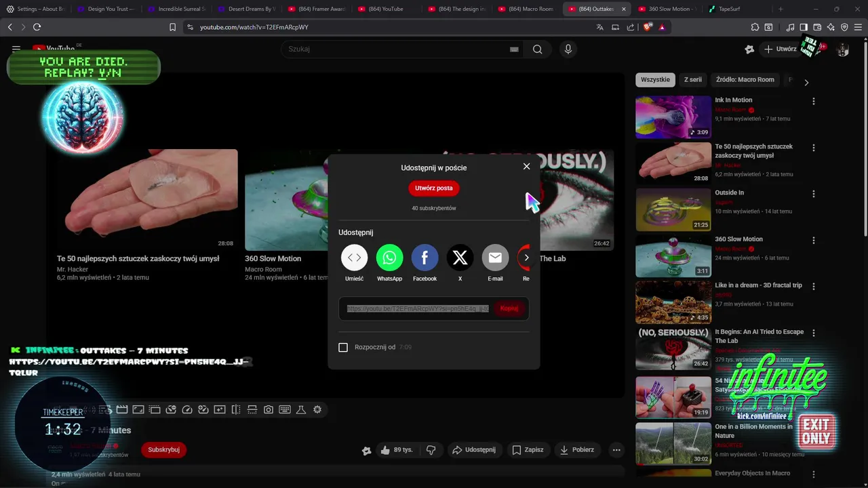Switch to the TapeSurf tab

[729, 9]
